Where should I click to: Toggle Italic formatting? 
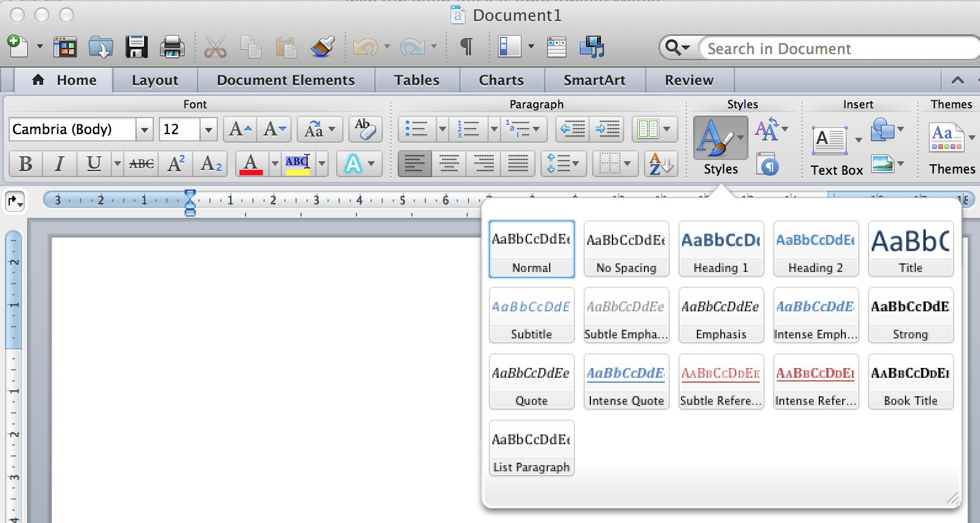[60, 164]
